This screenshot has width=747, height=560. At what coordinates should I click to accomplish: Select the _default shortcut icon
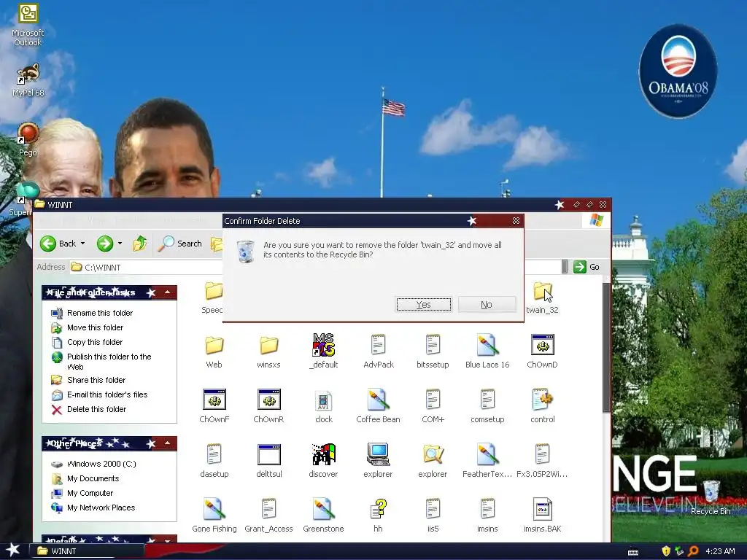pos(323,351)
